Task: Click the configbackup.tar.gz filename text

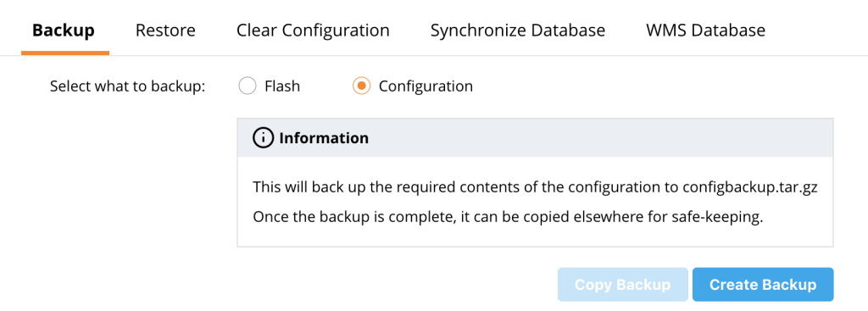Action: (749, 187)
